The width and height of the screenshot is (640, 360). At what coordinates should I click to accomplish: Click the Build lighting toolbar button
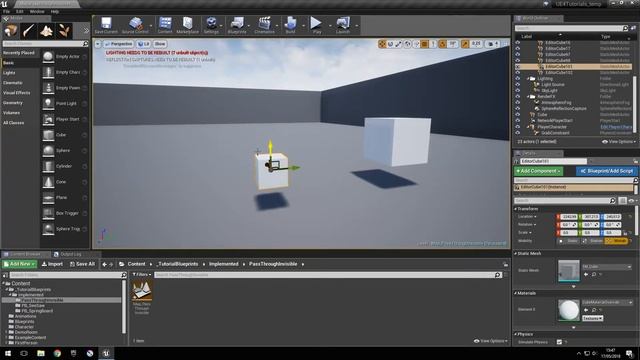pyautogui.click(x=290, y=25)
